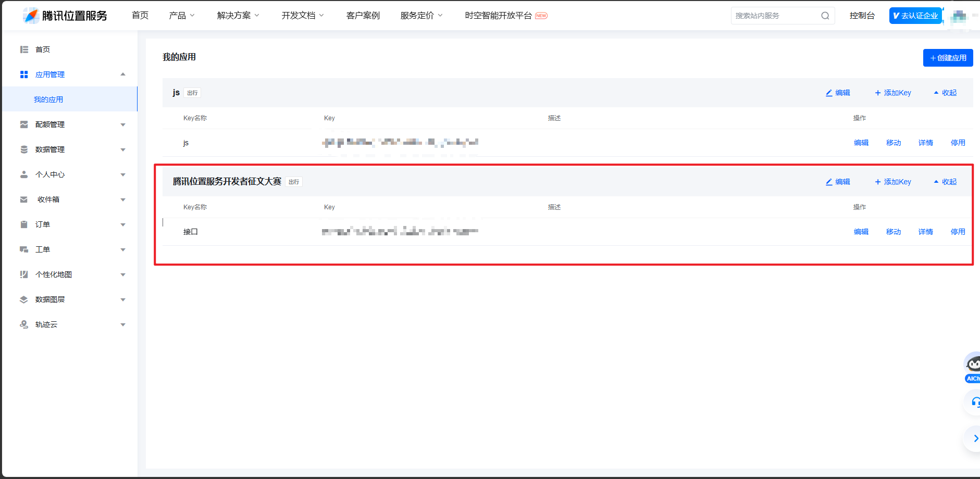
Task: Expand the 开发文档 dropdown menu
Action: [x=303, y=16]
